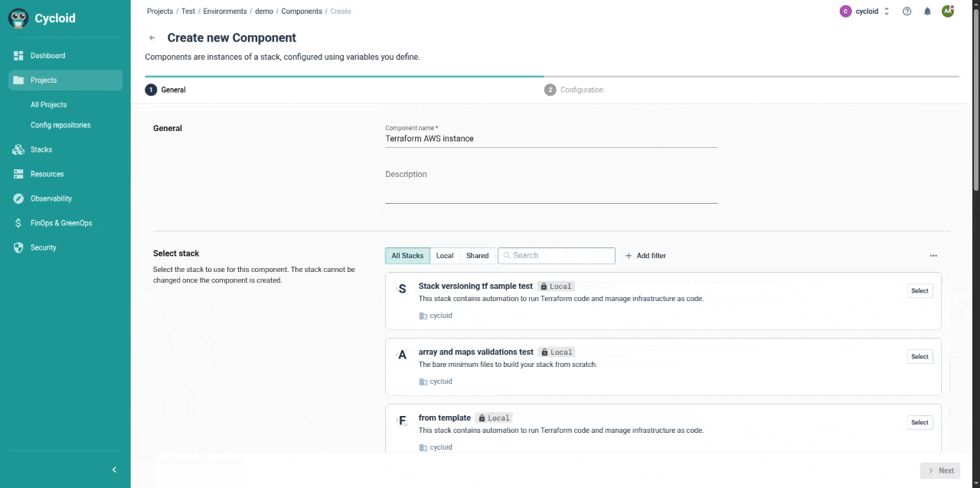Screen dimensions: 980x488
Task: Switch stack filter to Shared
Action: (x=477, y=256)
